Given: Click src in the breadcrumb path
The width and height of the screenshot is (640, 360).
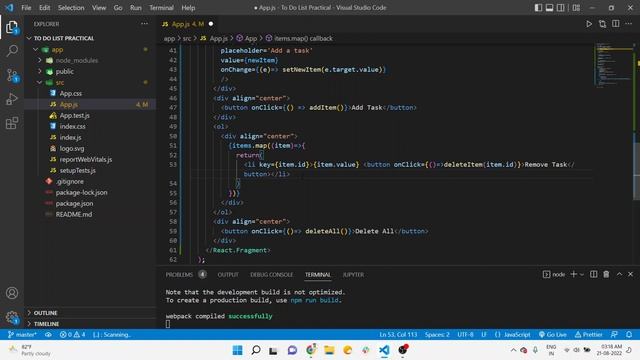Looking at the screenshot, I should point(187,38).
